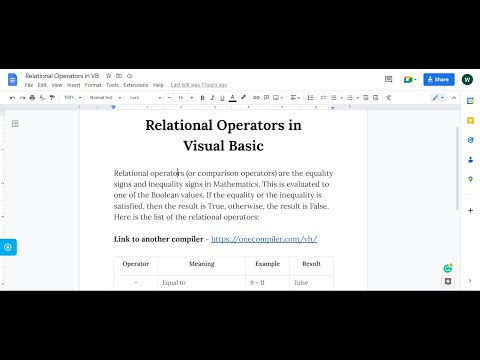Click the blue Share button

(439, 79)
